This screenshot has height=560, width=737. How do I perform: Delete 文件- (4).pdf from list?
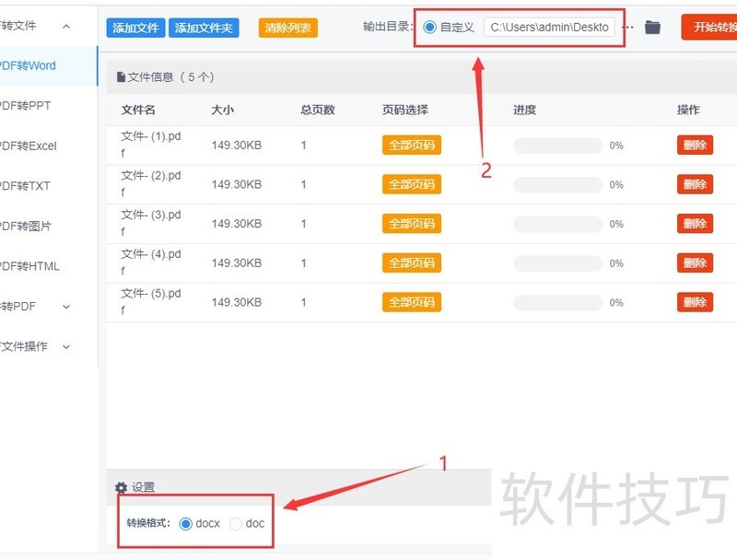click(x=695, y=262)
